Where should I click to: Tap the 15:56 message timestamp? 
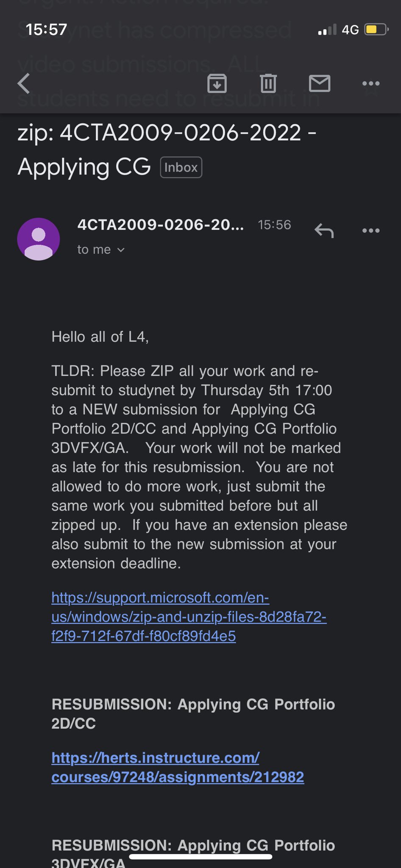pyautogui.click(x=275, y=225)
